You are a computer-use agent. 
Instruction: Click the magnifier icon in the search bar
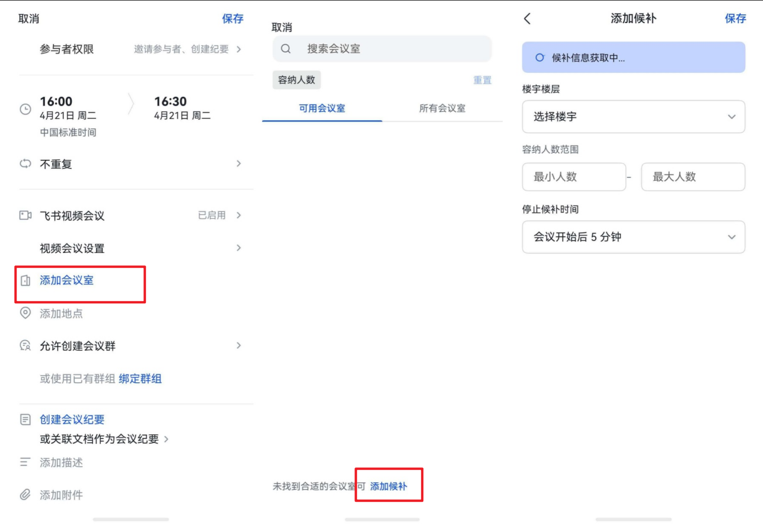coord(286,49)
